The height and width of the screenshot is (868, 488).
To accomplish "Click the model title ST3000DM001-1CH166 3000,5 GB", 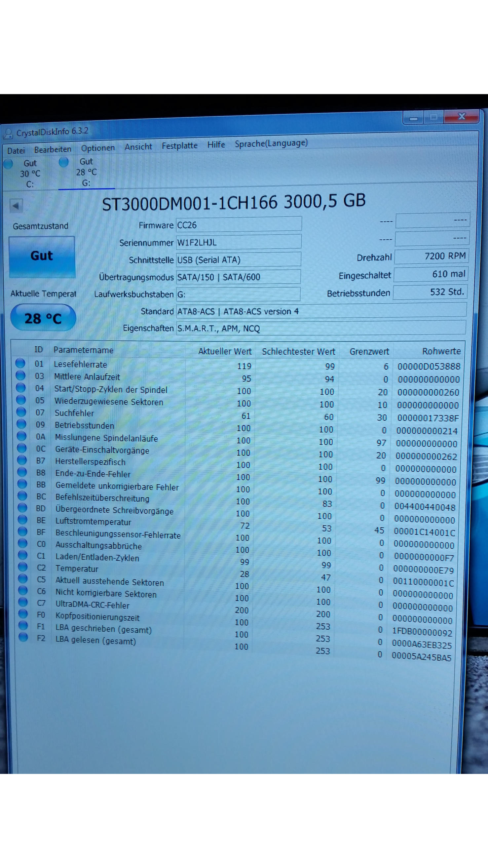I will (234, 202).
